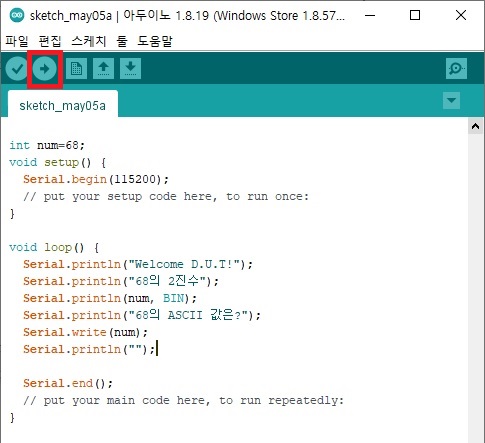Click the closing brace of loop()
The image size is (485, 443).
pyautogui.click(x=12, y=417)
